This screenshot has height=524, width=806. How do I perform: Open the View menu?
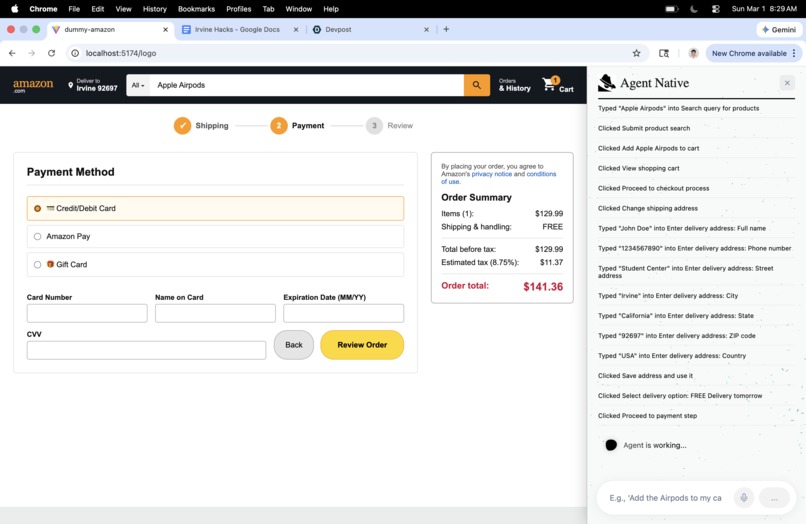tap(123, 9)
